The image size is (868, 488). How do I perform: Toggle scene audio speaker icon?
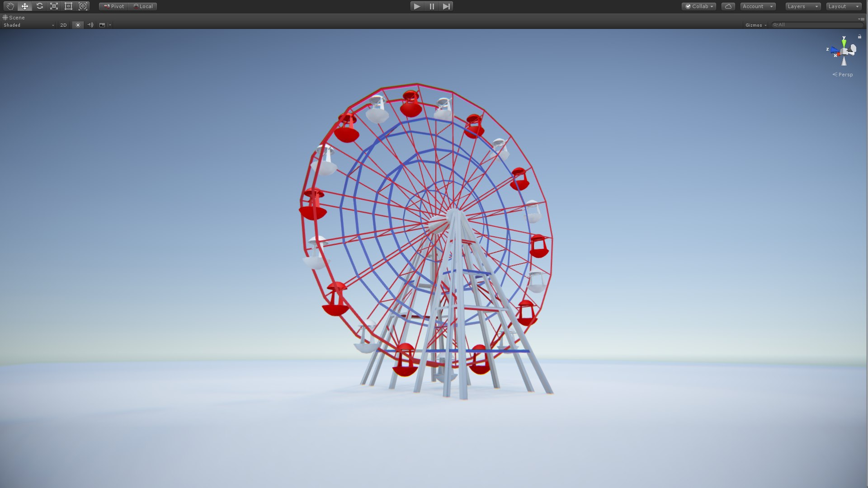click(x=90, y=25)
